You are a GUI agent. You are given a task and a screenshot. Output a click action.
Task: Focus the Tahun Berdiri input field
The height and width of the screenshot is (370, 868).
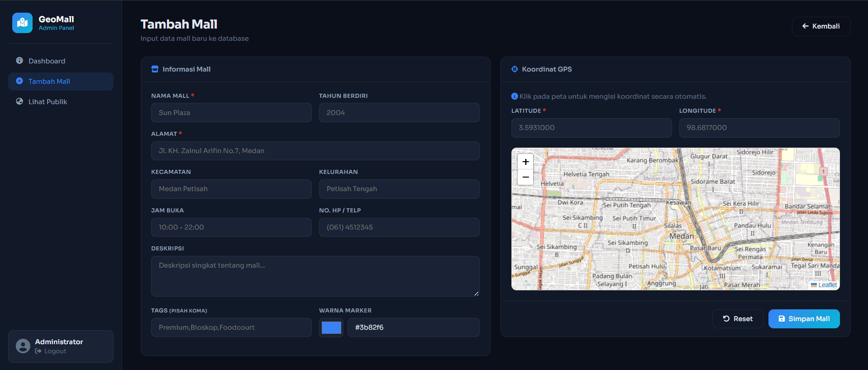(399, 112)
